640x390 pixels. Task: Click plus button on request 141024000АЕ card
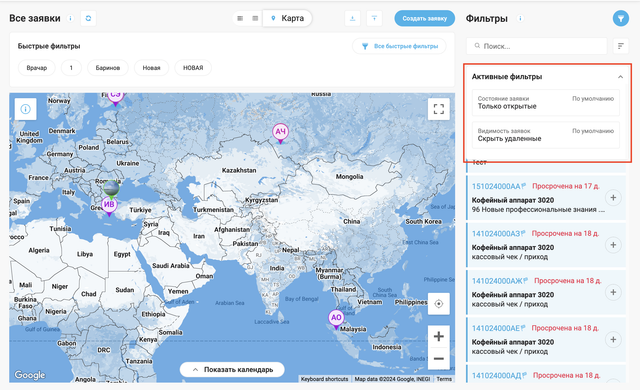(613, 340)
